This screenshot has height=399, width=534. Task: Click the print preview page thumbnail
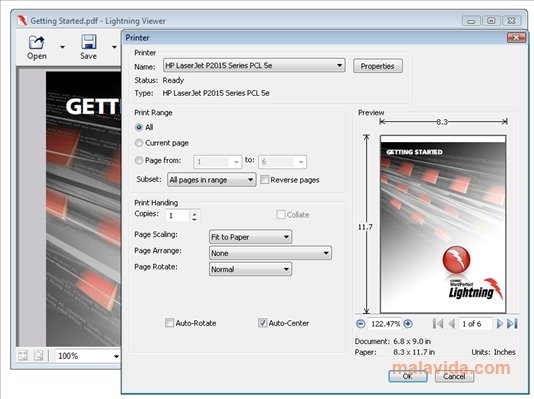tap(443, 224)
